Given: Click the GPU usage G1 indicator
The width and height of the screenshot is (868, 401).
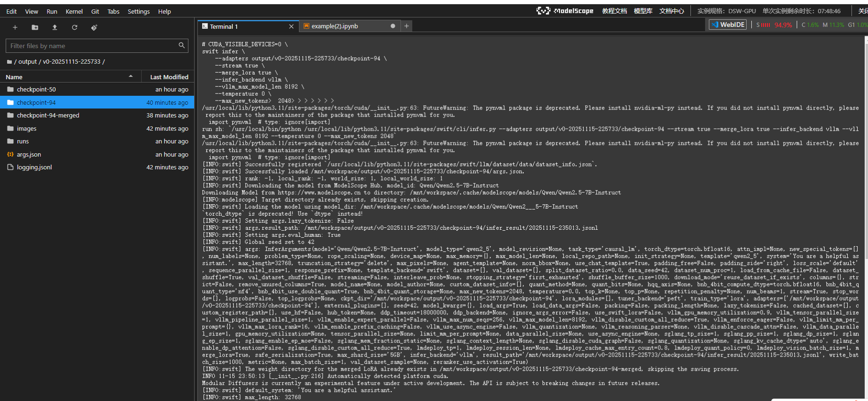Looking at the screenshot, I should [857, 25].
